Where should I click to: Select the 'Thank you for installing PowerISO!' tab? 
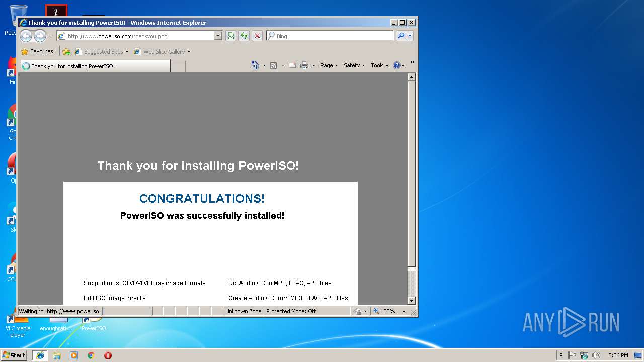click(x=95, y=66)
